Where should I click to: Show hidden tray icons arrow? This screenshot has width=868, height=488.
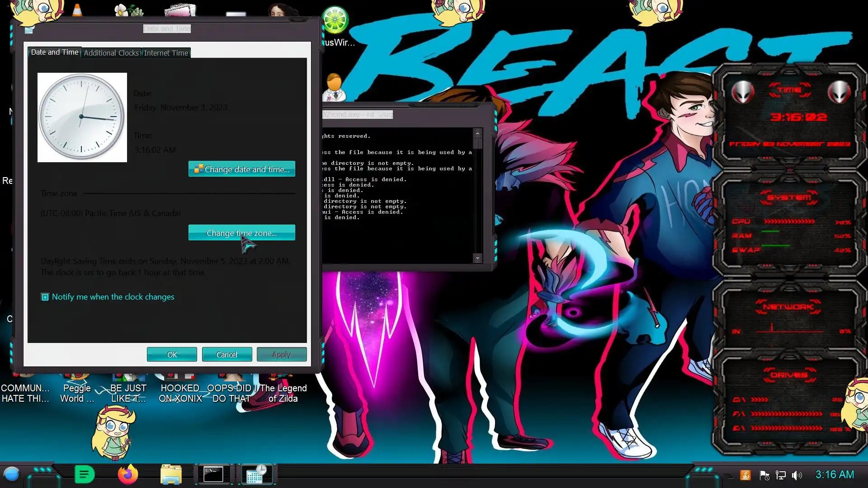729,475
